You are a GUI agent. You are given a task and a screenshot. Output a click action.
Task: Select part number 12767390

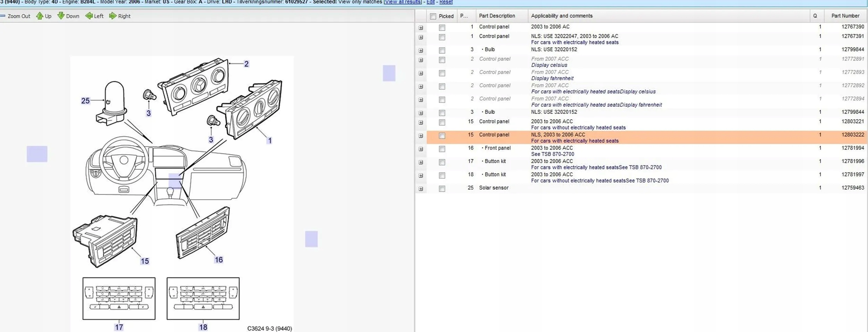tap(853, 27)
